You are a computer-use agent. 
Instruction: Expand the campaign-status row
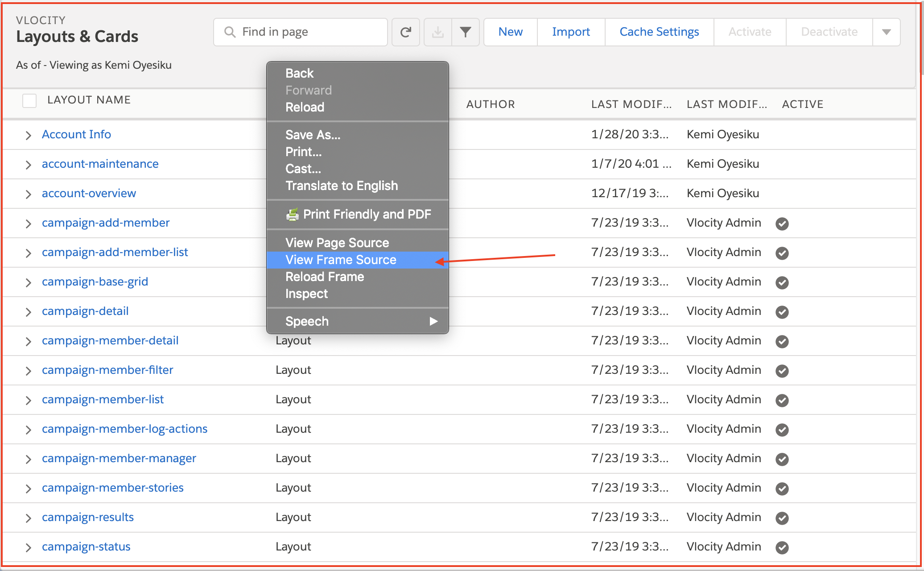pos(28,547)
